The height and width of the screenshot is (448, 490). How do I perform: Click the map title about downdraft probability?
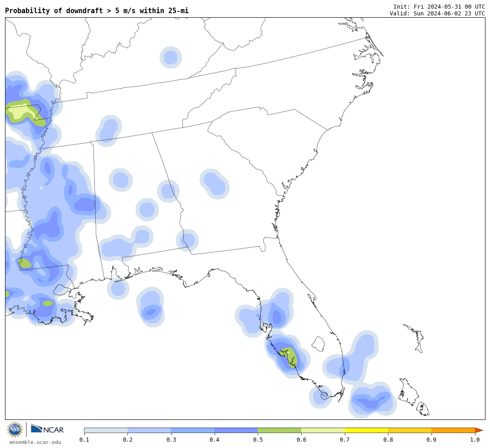[x=97, y=10]
